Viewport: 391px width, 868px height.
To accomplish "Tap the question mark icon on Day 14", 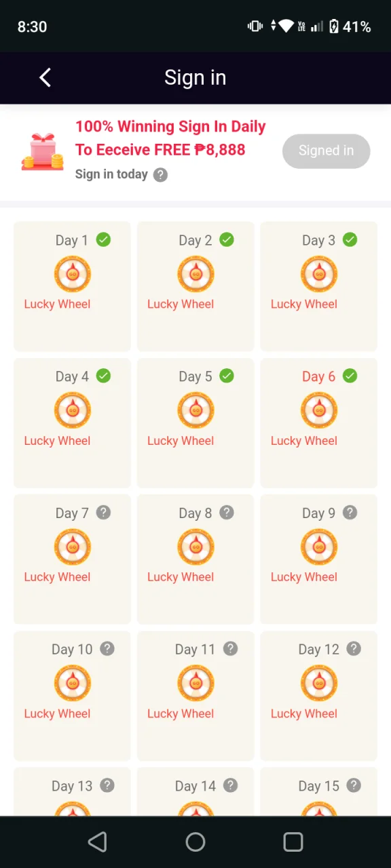I will pos(231,785).
